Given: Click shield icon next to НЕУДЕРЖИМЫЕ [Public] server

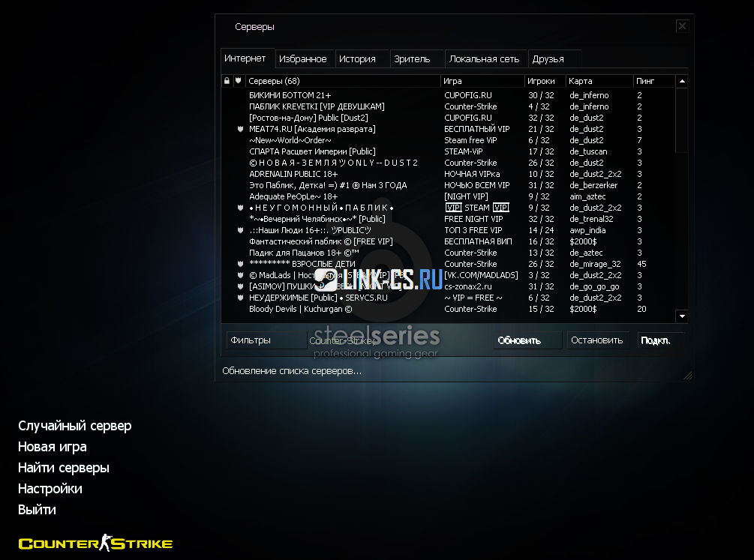Looking at the screenshot, I should coord(239,298).
